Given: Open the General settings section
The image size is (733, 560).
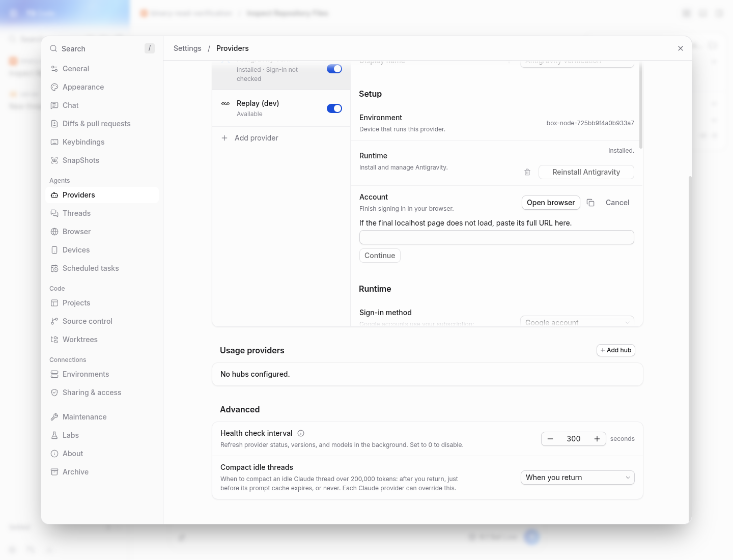Looking at the screenshot, I should 102,69.
